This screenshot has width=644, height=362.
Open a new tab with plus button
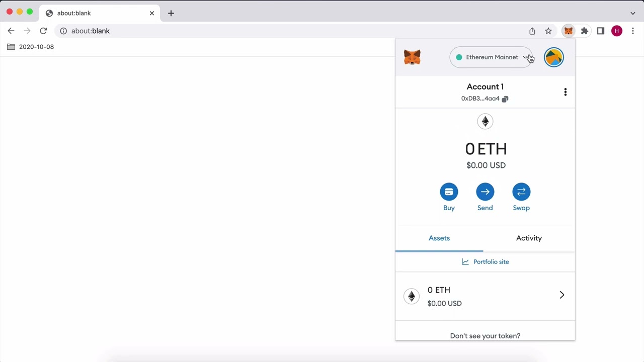[171, 13]
